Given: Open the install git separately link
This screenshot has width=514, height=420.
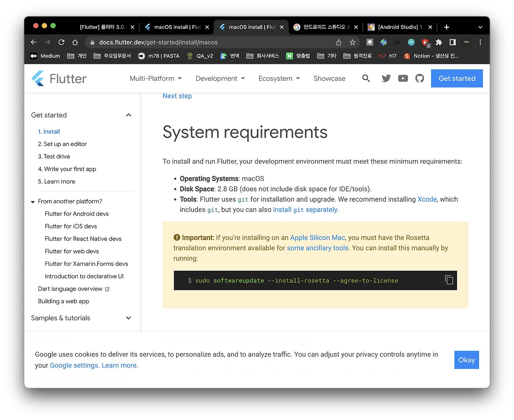Looking at the screenshot, I should 305,210.
